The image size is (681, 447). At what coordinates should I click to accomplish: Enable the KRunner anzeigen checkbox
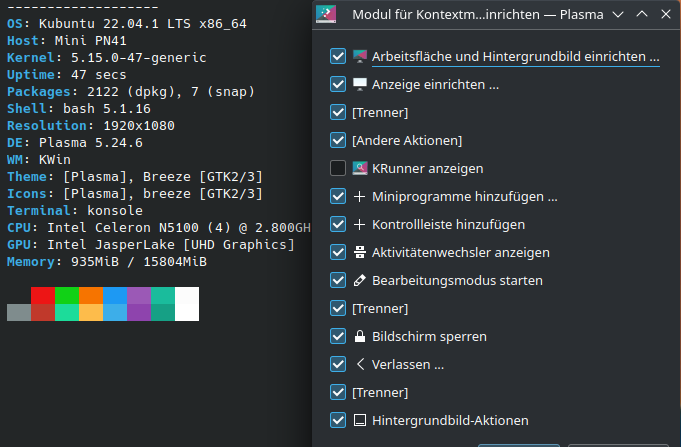tap(338, 168)
